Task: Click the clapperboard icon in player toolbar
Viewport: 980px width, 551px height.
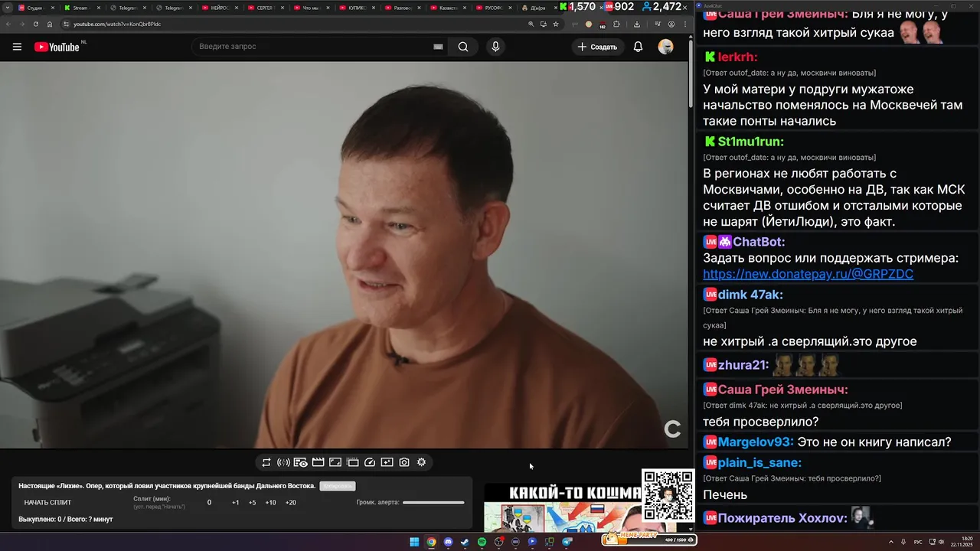Action: click(x=318, y=462)
